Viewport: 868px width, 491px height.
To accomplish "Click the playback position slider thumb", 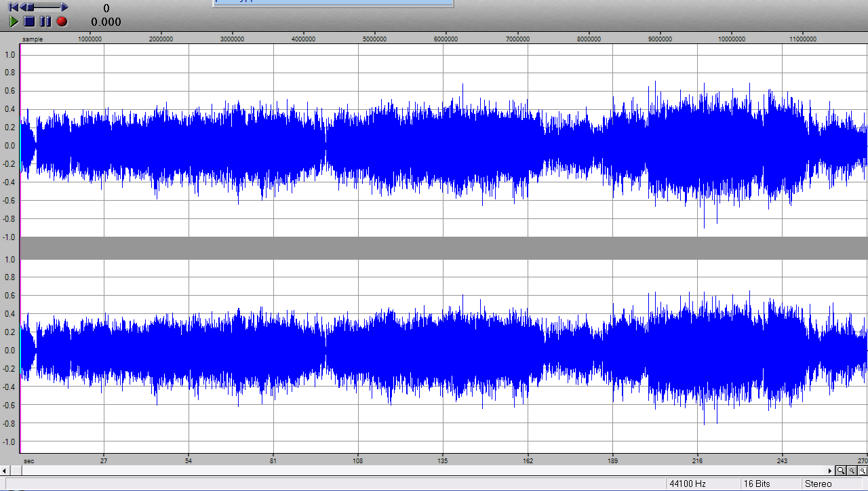I will (30, 7).
